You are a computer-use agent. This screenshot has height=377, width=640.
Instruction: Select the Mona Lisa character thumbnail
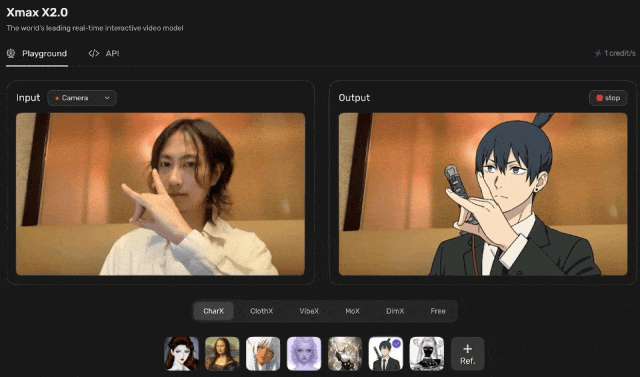pos(222,353)
